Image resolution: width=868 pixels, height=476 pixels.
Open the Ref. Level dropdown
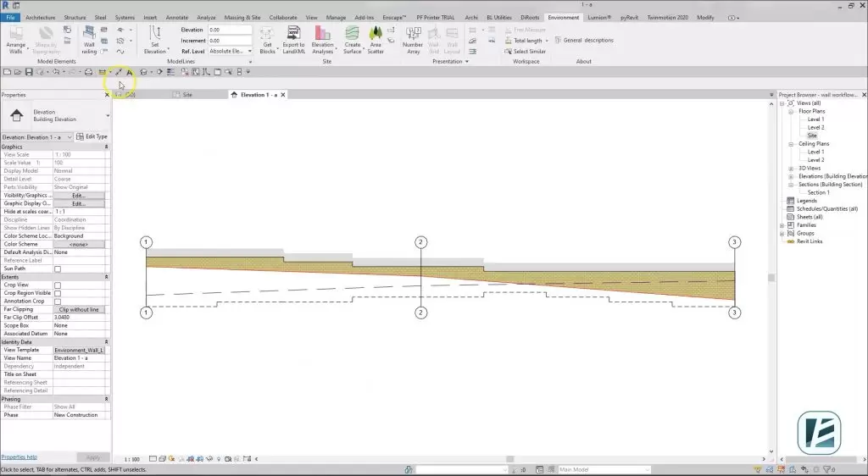pyautogui.click(x=231, y=51)
